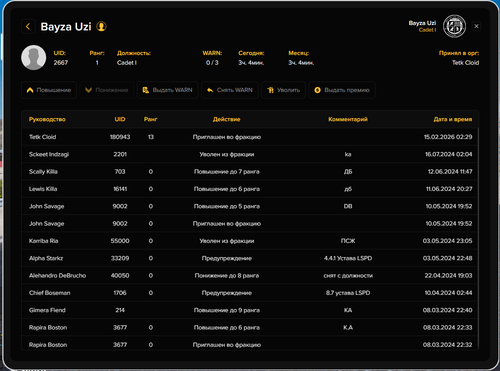The image size is (500, 371).
Task: Select the Chief Boseman row
Action: coord(250,293)
